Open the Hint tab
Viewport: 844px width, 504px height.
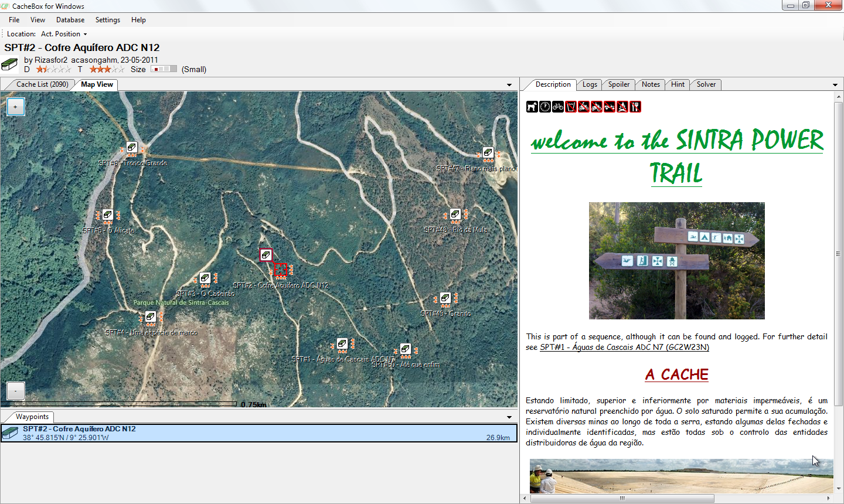pyautogui.click(x=678, y=84)
